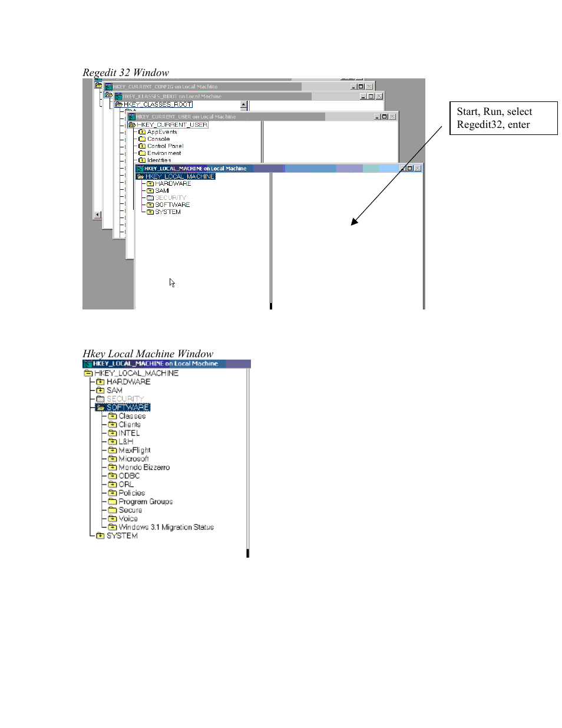
Task: Minimize the HKEY_LOCAL_MACHINE child window
Action: pos(403,169)
